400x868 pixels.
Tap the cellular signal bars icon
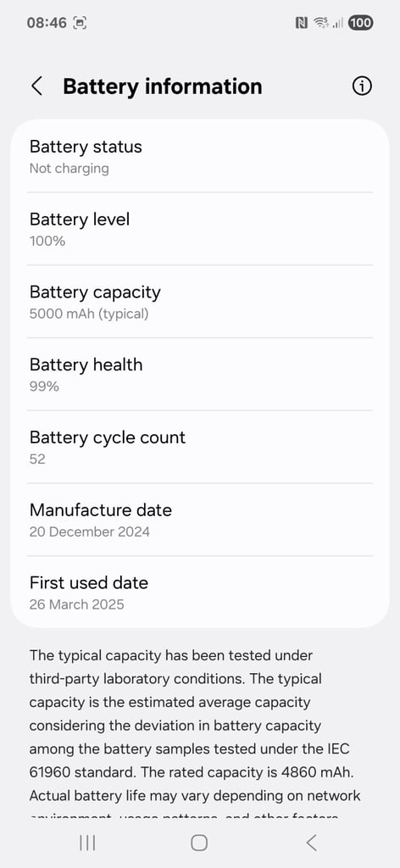[x=338, y=23]
